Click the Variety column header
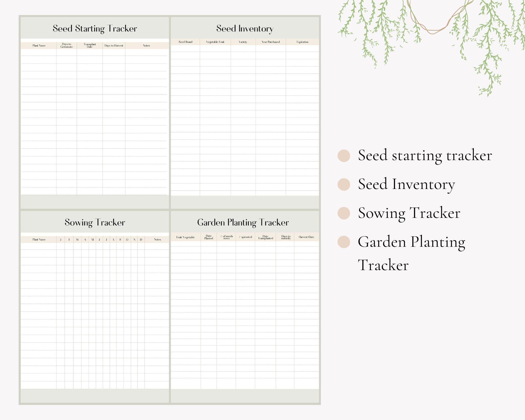Viewport: 525px width, 420px height. [x=243, y=42]
